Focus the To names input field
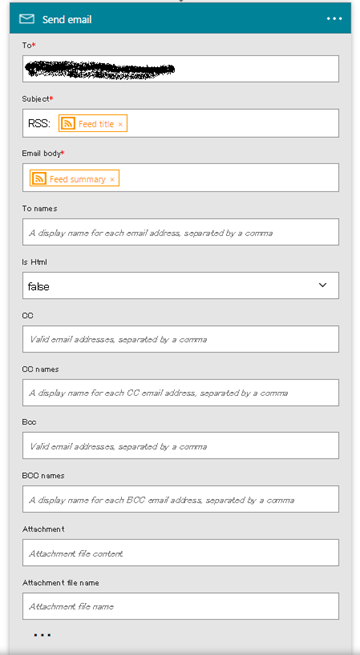 click(x=180, y=232)
